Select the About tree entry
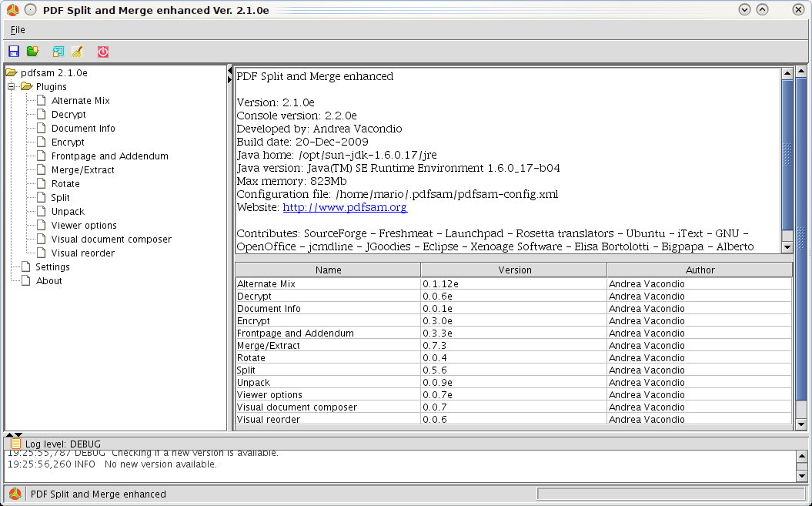 pyautogui.click(x=48, y=281)
